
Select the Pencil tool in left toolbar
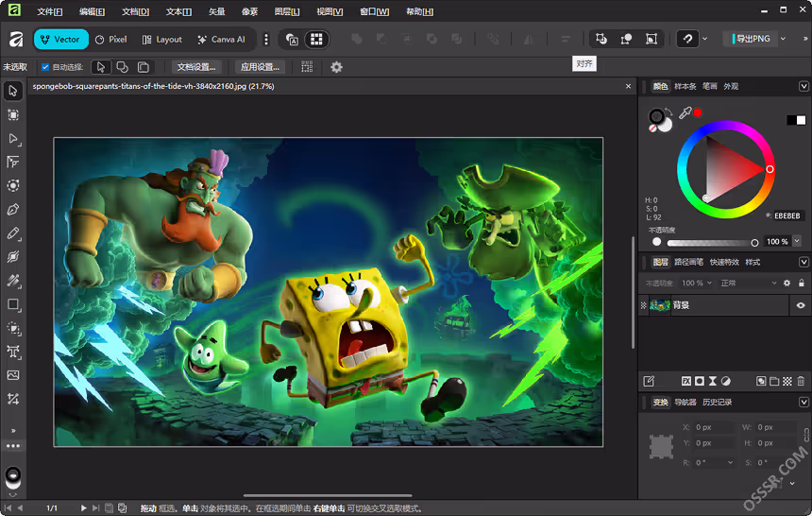pyautogui.click(x=13, y=233)
